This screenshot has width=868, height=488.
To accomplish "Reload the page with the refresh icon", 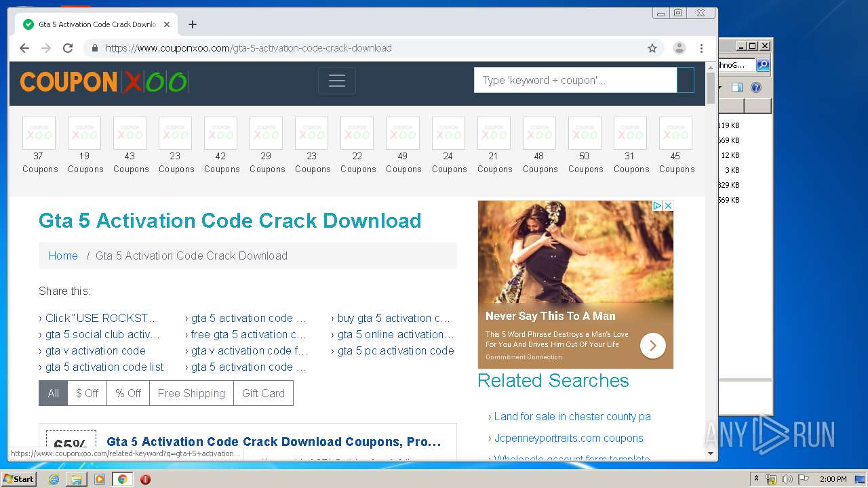I will [68, 48].
